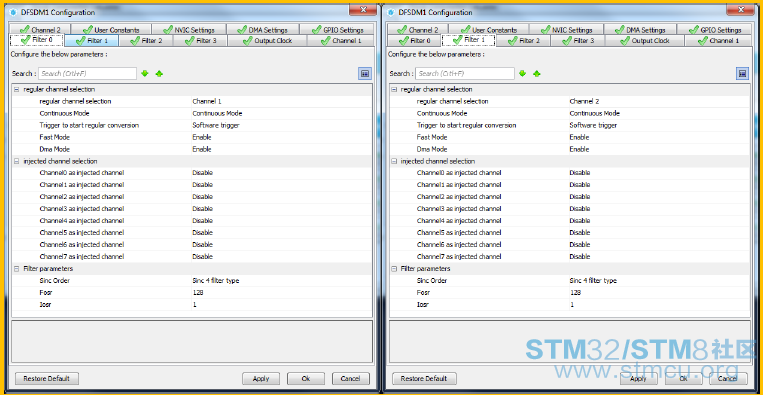Collapse Filter parameters group in left window

[17, 269]
